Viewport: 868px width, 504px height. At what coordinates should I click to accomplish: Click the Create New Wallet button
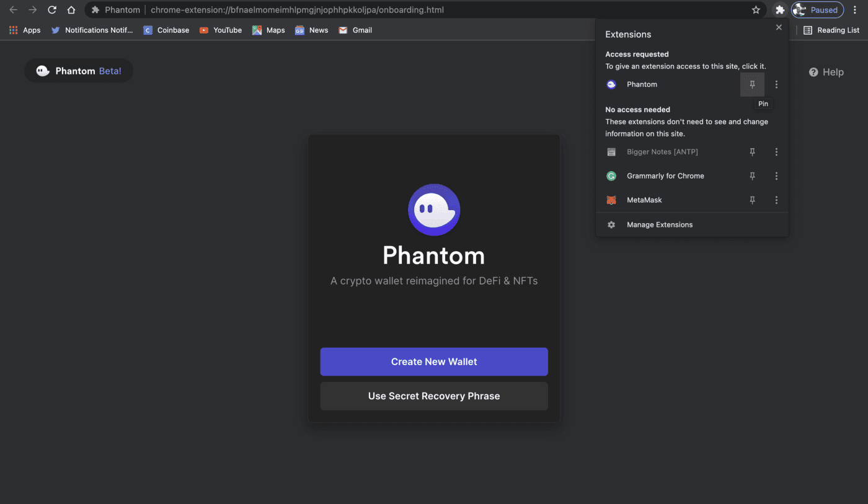434,361
